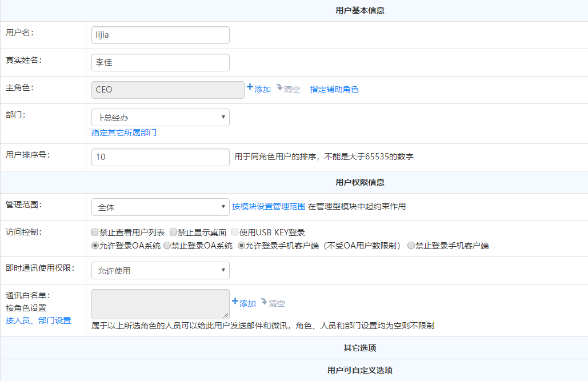Viewport: 588px width, 381px height.
Task: Expand the 其它选项 section header
Action: [360, 348]
